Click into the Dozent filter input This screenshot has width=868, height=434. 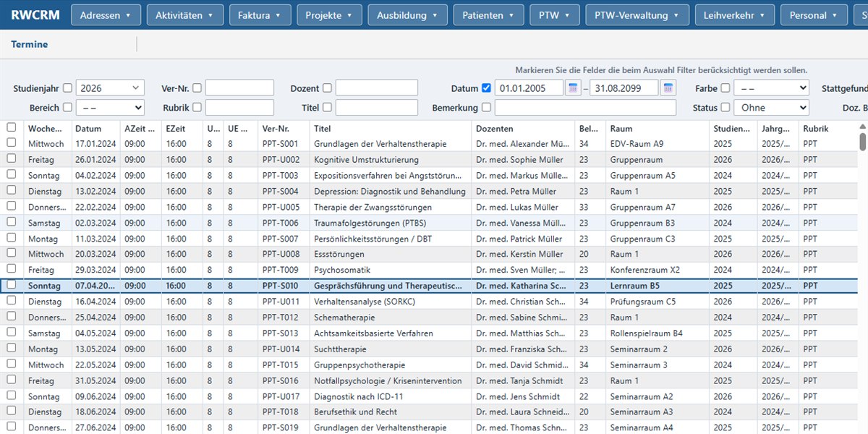tap(377, 88)
